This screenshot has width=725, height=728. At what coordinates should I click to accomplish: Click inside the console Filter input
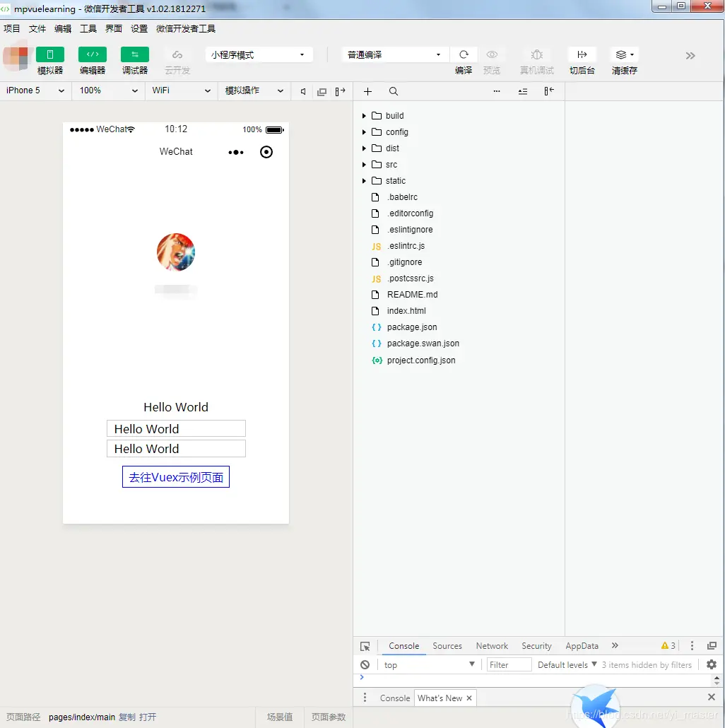pos(508,664)
